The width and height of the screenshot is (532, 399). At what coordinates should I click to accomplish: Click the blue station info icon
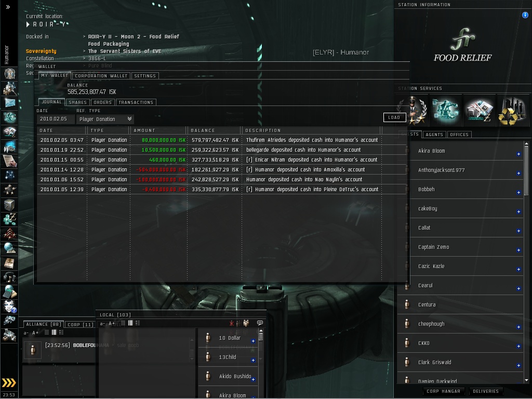click(x=525, y=15)
